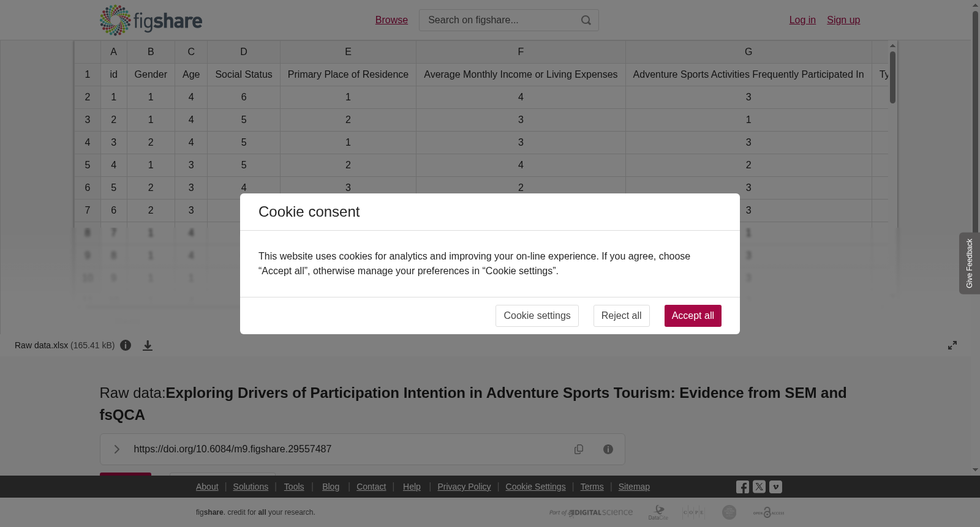Image resolution: width=980 pixels, height=527 pixels.
Task: Open Cookie settings in dialog
Action: 537,316
